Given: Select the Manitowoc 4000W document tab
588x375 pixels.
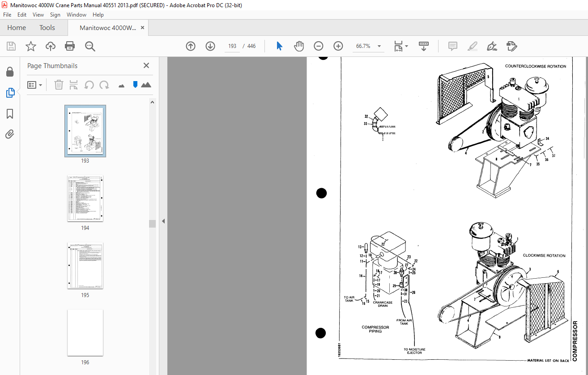Looking at the screenshot, I should coord(108,28).
